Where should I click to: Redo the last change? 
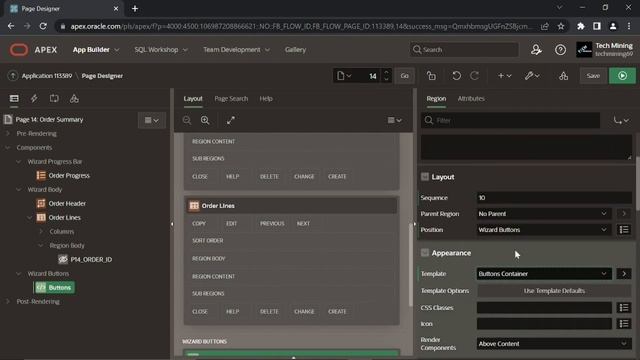tap(474, 76)
